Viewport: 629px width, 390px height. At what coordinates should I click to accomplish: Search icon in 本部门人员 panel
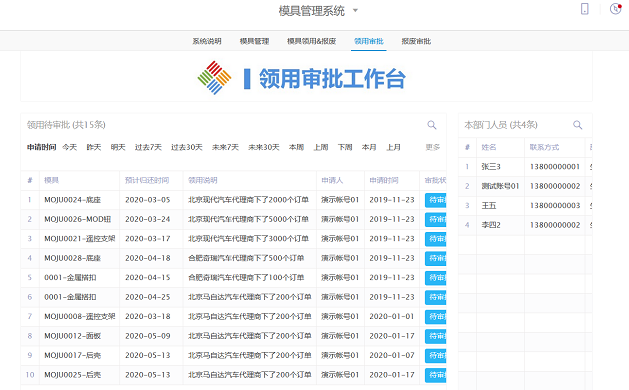click(577, 125)
